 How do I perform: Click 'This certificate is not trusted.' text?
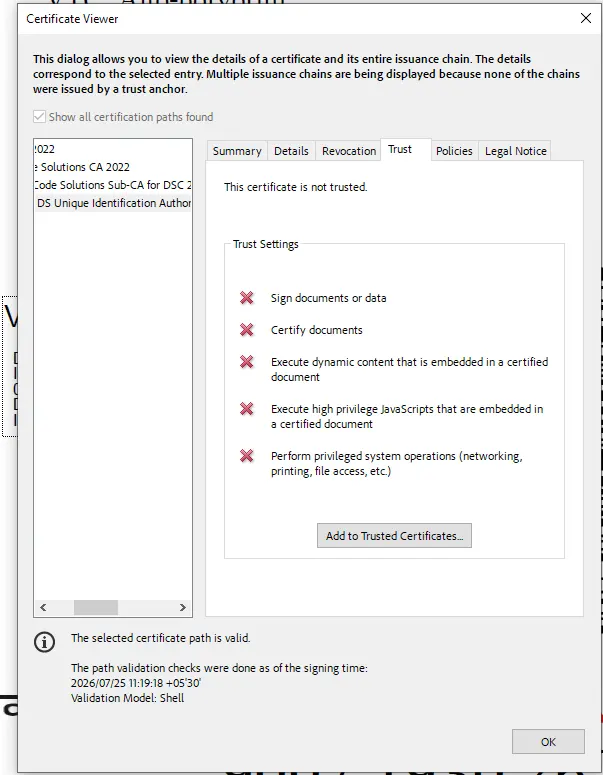point(296,187)
